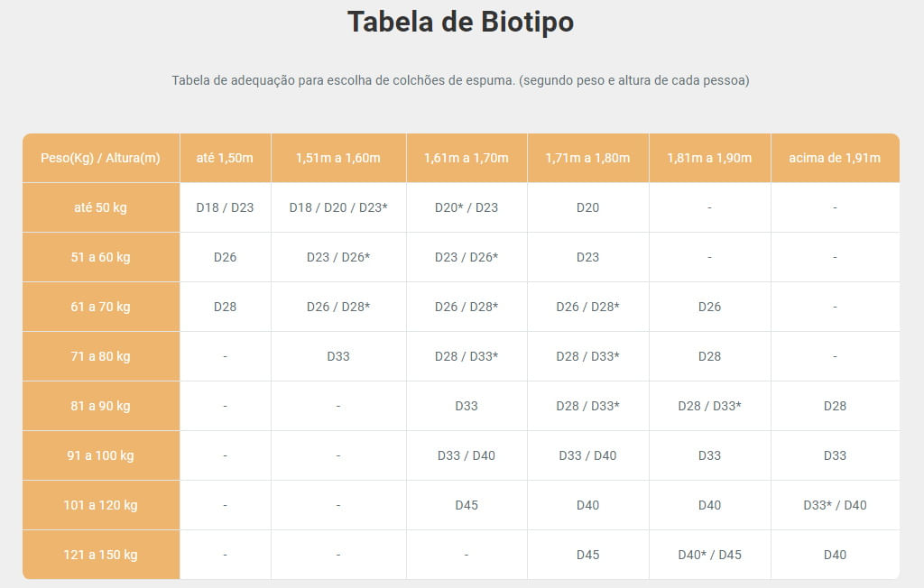Select the "acima de 1,91m" column header
This screenshot has height=588, width=924.
(x=835, y=158)
